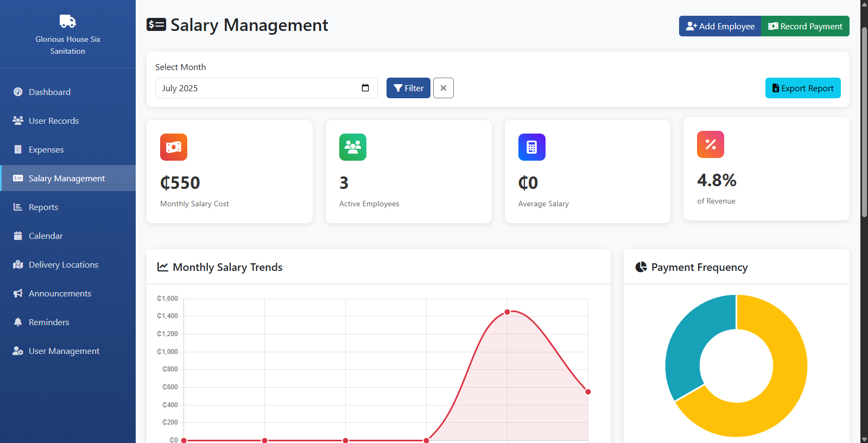Screen dimensions: 868x443
Task: Click the Salary Management heading icon
Action: (x=156, y=25)
